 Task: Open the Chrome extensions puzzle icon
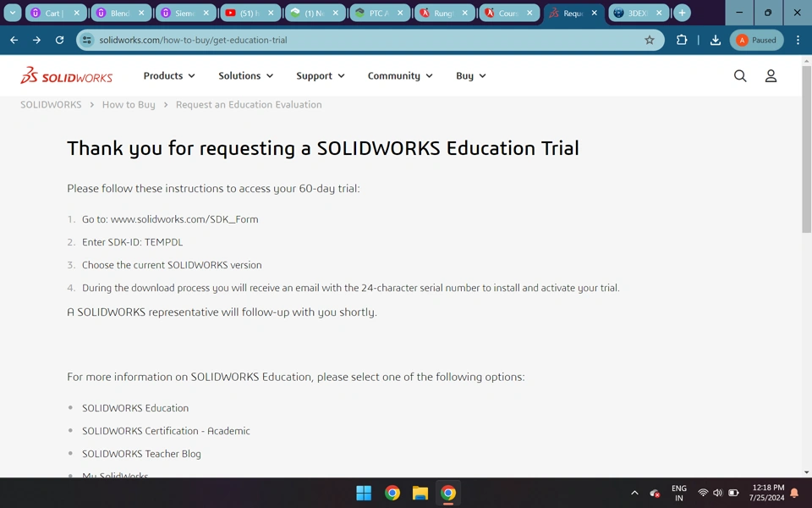(682, 40)
